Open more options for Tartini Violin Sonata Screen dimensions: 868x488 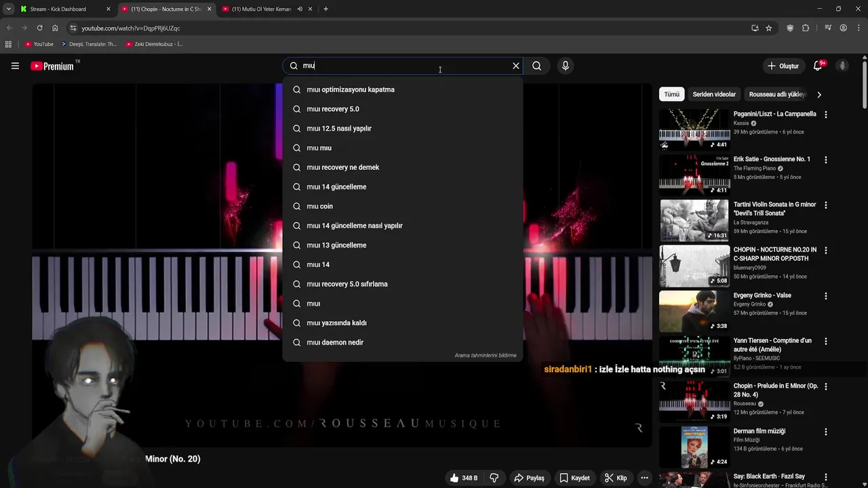[825, 205]
